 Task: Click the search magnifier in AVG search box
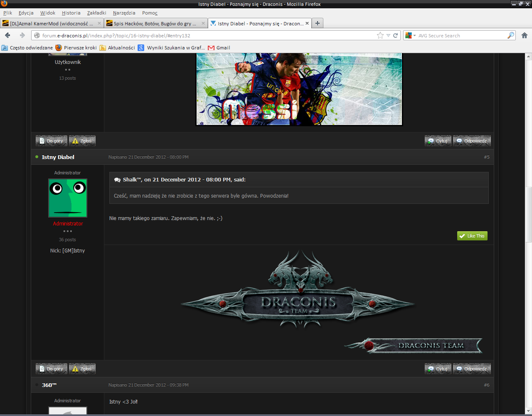click(x=511, y=35)
